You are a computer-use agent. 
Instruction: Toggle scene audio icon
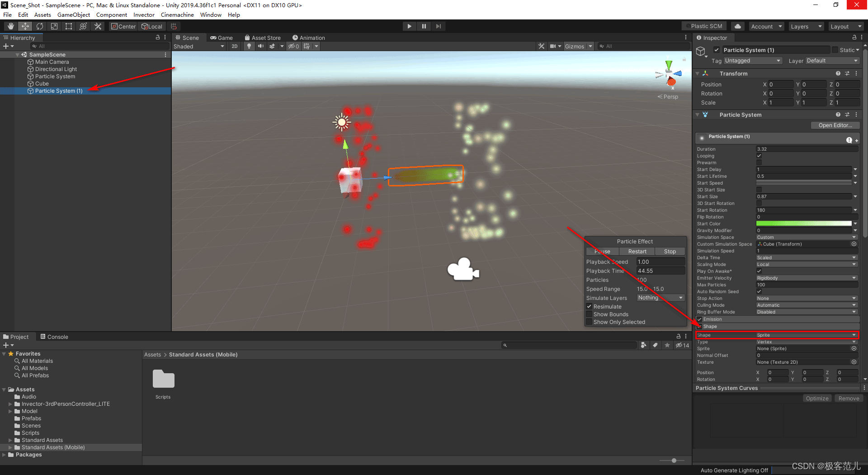261,46
